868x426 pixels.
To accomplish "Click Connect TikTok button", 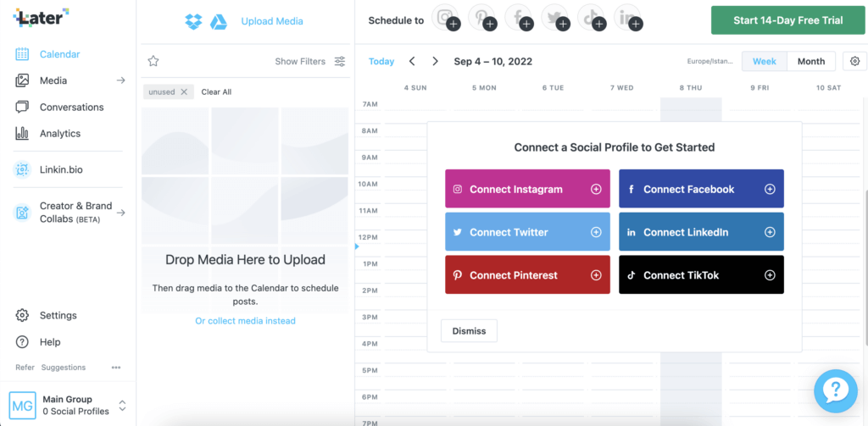I will point(701,275).
